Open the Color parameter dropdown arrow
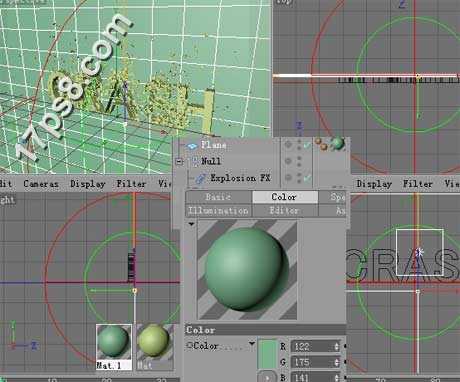This screenshot has height=382, width=460. pos(252,344)
